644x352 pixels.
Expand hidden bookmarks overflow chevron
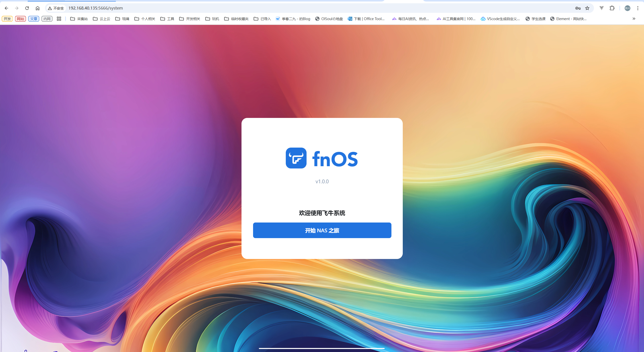tap(634, 19)
